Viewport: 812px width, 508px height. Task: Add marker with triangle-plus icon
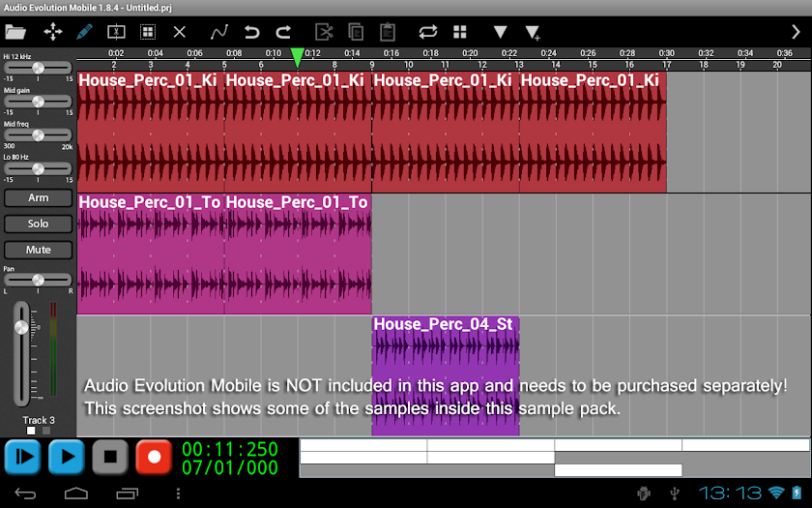pyautogui.click(x=533, y=33)
